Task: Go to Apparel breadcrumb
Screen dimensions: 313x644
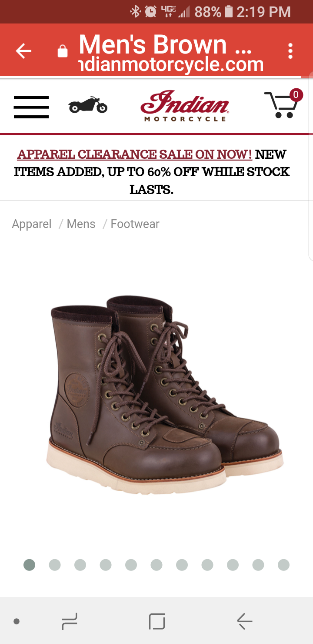Action: click(32, 224)
